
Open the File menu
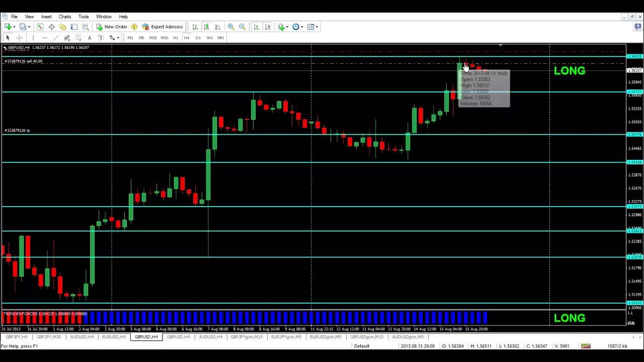pyautogui.click(x=14, y=17)
